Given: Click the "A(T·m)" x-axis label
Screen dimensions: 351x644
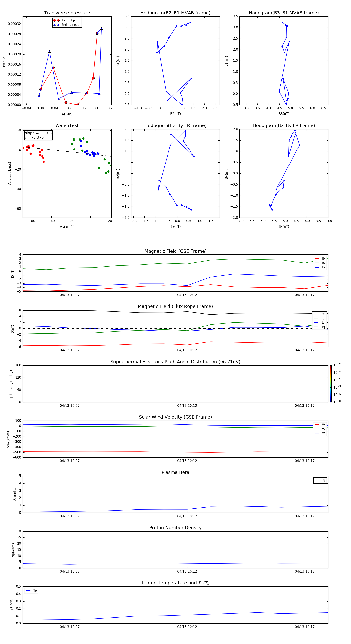Looking at the screenshot, I should click(x=67, y=114).
